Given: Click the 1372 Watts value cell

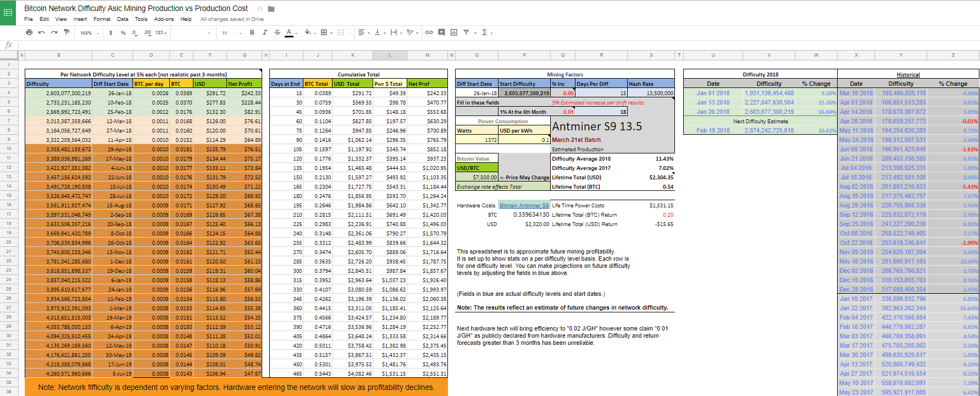Looking at the screenshot, I should pos(477,140).
